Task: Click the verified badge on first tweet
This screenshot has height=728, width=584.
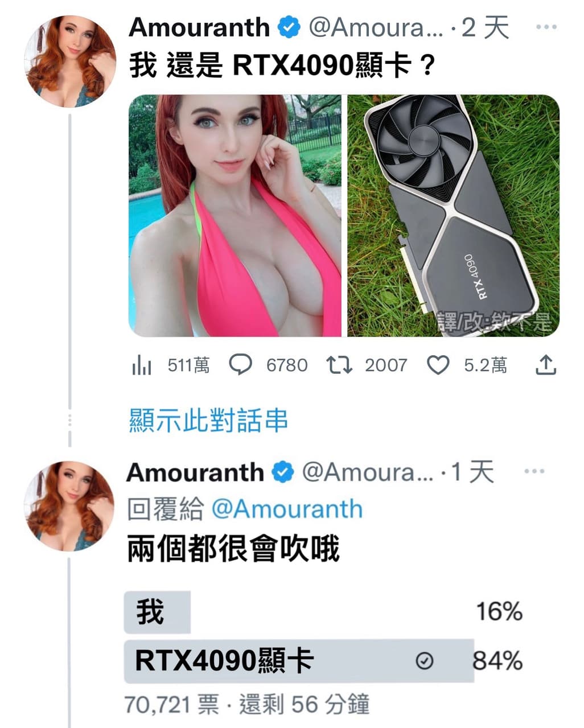Action: click(x=289, y=27)
